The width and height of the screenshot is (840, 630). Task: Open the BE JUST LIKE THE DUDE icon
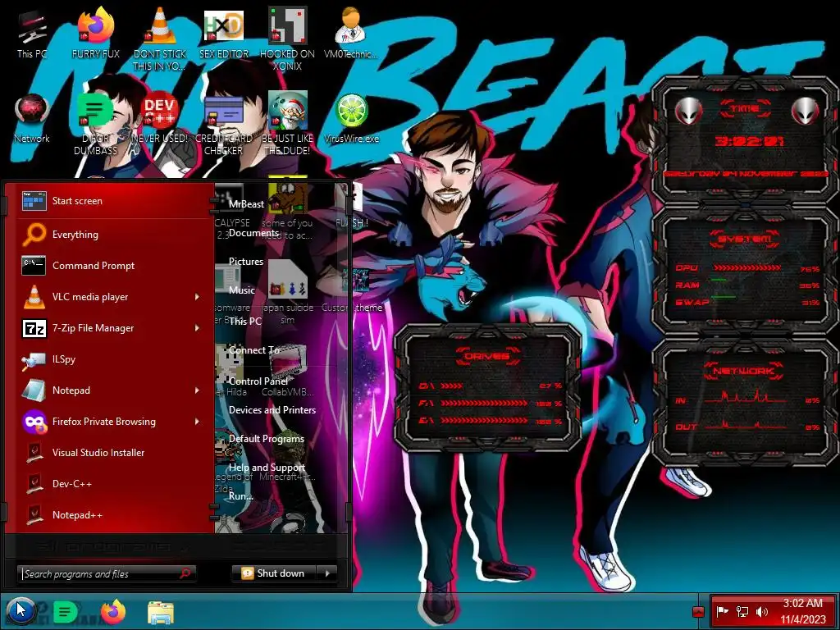pos(287,125)
